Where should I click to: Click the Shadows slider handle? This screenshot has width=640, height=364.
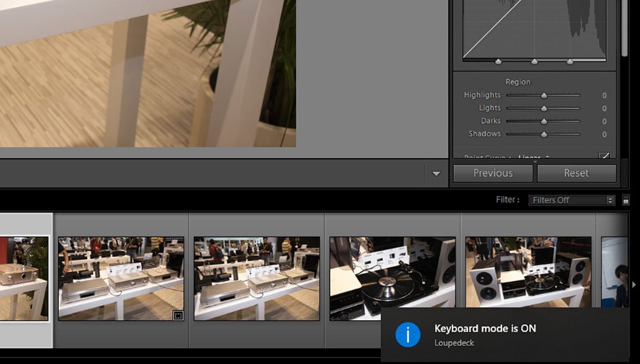[544, 134]
